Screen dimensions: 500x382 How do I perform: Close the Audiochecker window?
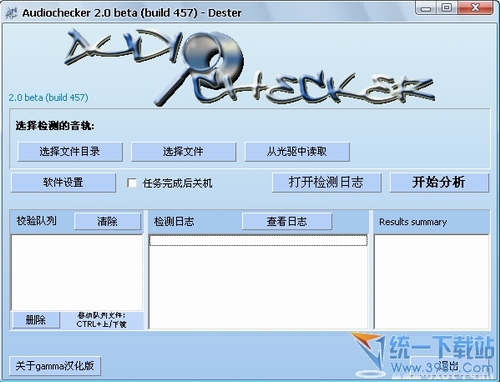(476, 8)
